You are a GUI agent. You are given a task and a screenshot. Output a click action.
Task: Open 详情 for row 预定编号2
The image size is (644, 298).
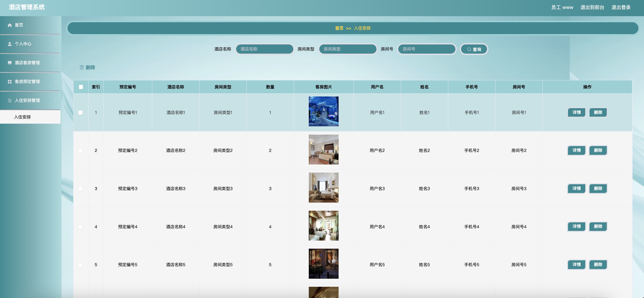tap(577, 150)
